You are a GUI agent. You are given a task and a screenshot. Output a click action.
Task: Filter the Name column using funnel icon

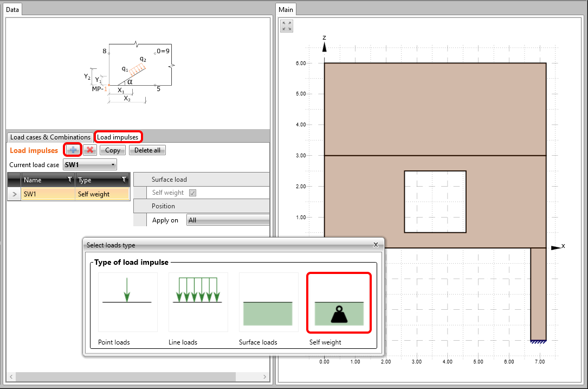[69, 180]
